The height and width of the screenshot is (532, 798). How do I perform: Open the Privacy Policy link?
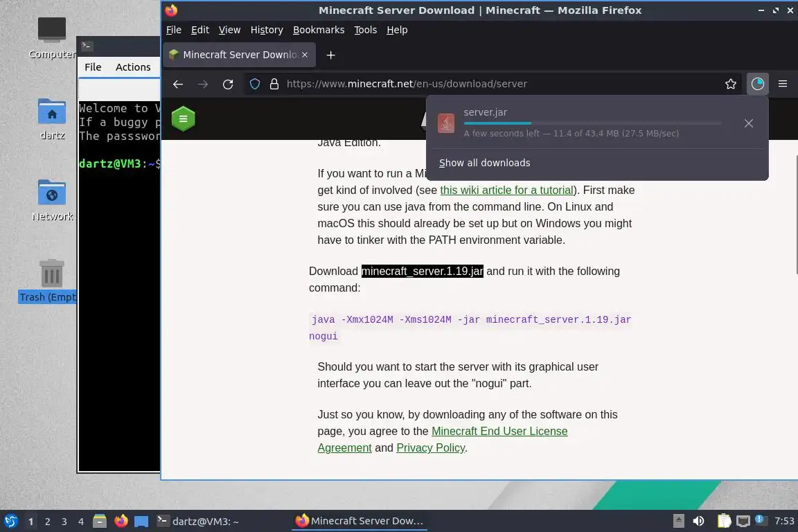click(431, 448)
